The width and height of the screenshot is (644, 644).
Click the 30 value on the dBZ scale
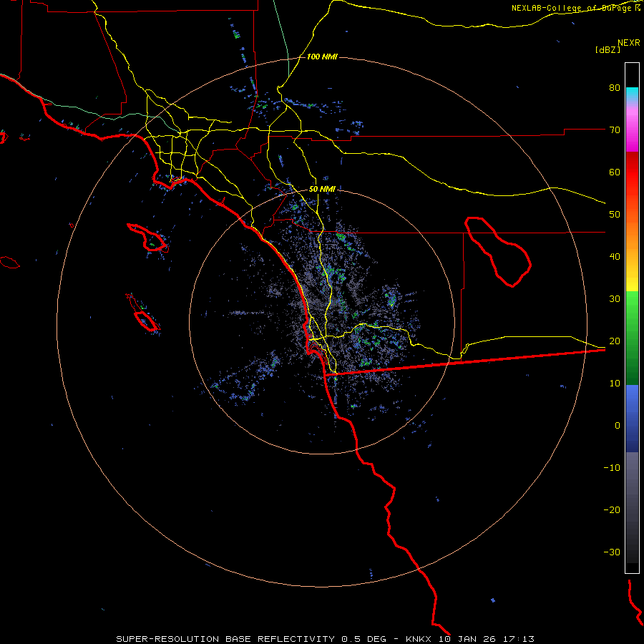pos(615,299)
